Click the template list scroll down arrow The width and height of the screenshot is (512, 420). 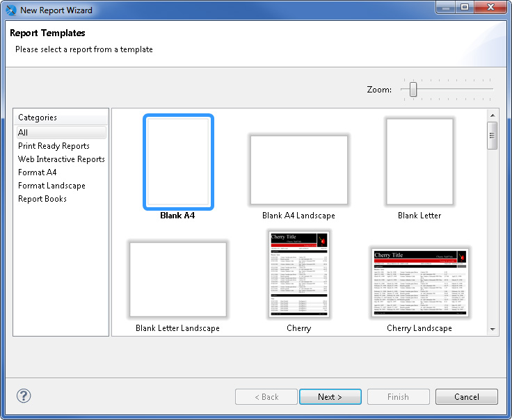tap(493, 329)
